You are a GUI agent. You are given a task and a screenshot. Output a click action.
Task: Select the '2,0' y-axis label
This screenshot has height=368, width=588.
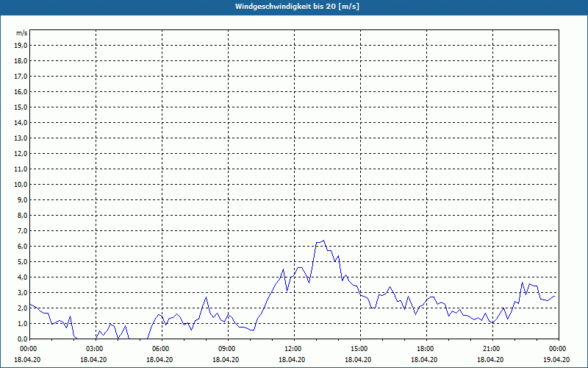tap(22, 308)
